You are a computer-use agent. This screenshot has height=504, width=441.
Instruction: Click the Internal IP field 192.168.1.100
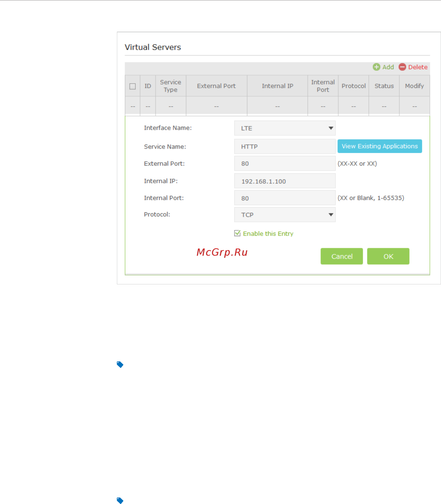tap(285, 181)
